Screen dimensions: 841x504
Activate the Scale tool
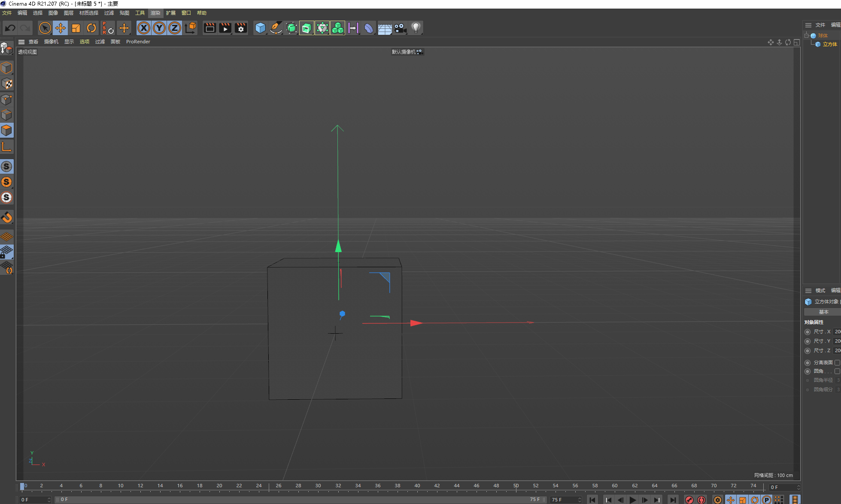(76, 28)
